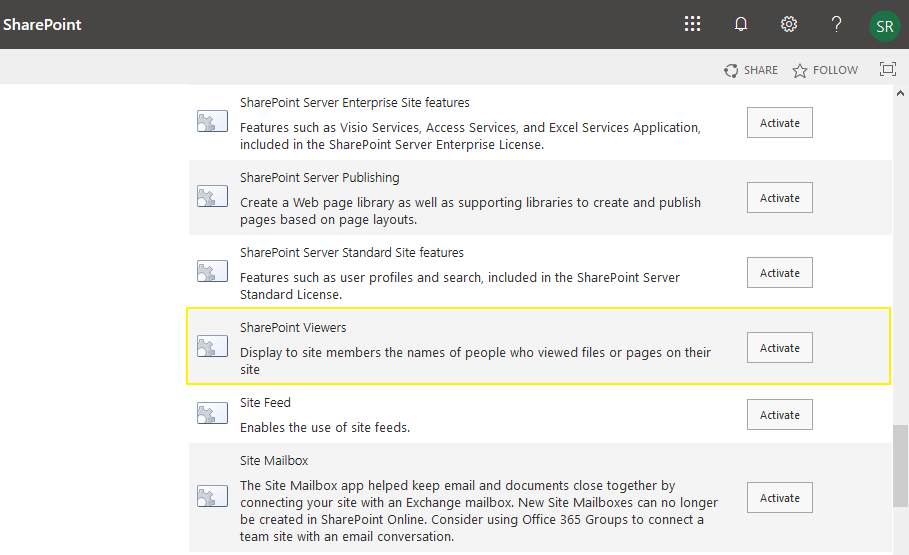Activate SharePoint Server Enterprise Site features
This screenshot has height=555, width=909.
779,123
